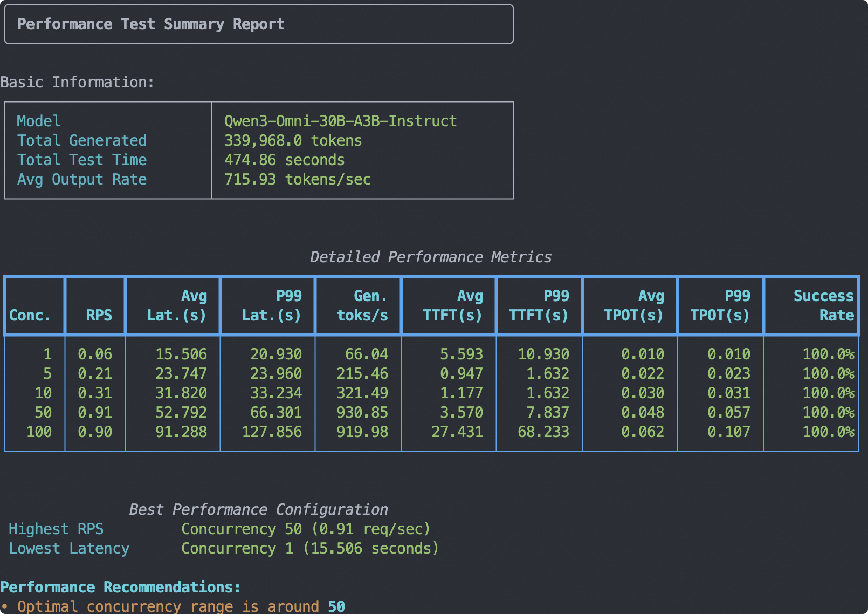Viewport: 868px width, 614px height.
Task: Select the 715.93 tokens/sec output rate
Action: point(297,179)
